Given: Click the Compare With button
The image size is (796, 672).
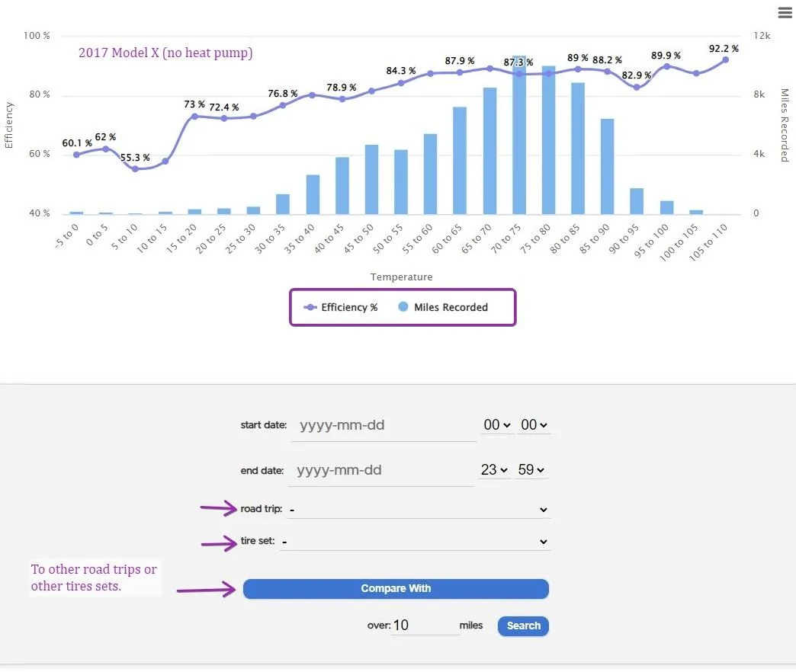Looking at the screenshot, I should pos(396,589).
